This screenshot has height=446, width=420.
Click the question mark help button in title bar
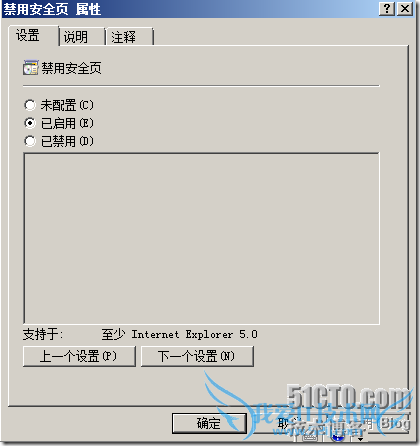click(387, 8)
